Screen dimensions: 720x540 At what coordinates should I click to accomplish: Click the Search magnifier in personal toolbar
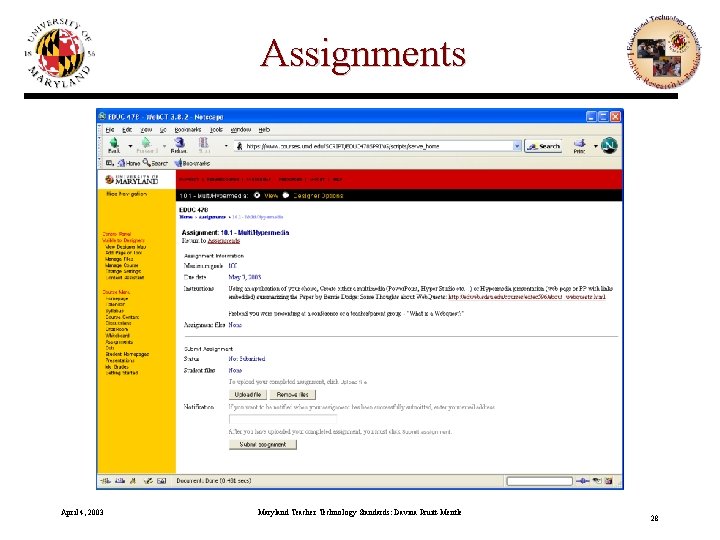point(146,163)
